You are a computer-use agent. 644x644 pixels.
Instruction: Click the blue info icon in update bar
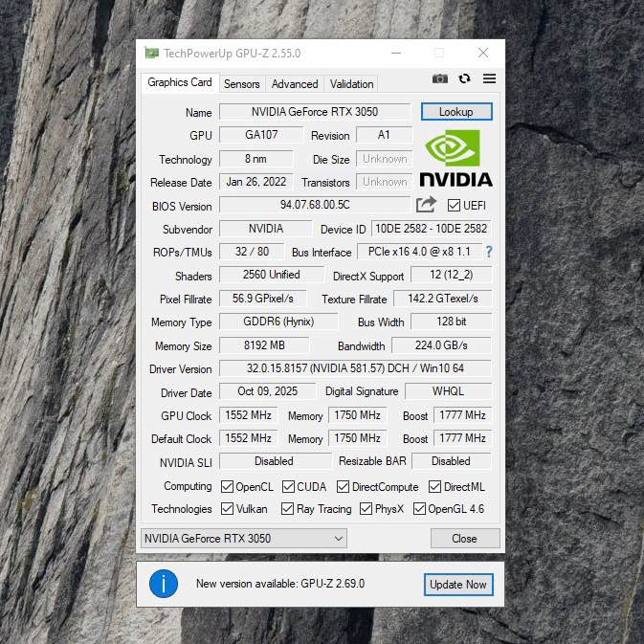click(164, 584)
